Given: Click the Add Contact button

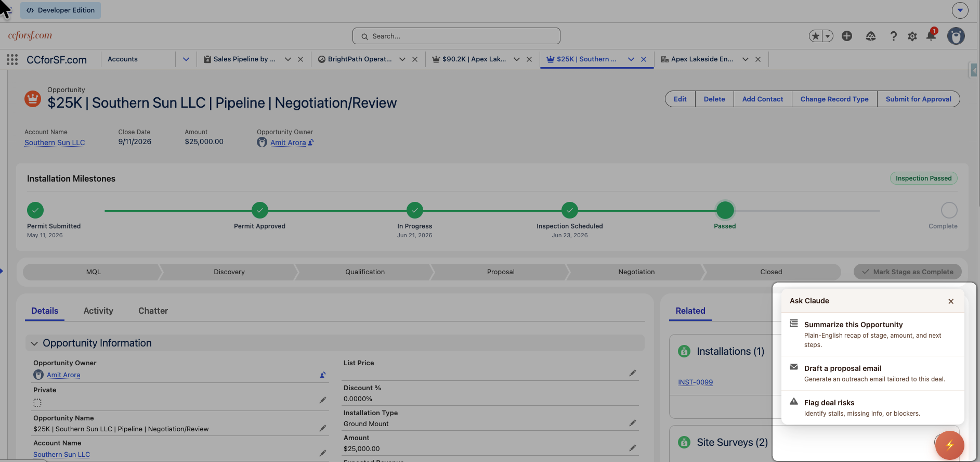Looking at the screenshot, I should click(763, 99).
